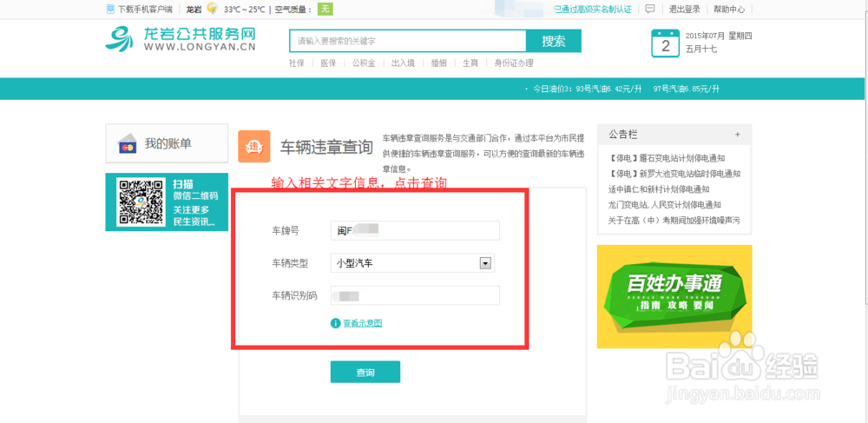Click the 今日油价 ticker text
The image size is (868, 423).
coord(626,89)
